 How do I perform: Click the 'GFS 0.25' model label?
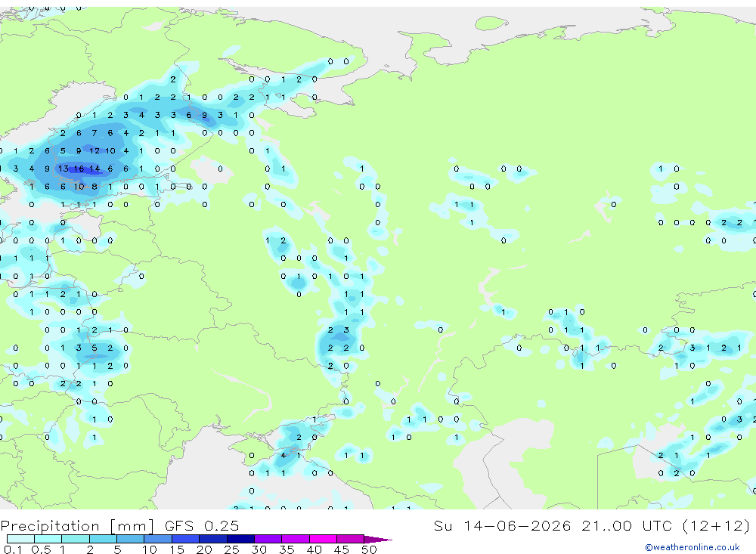(x=202, y=525)
